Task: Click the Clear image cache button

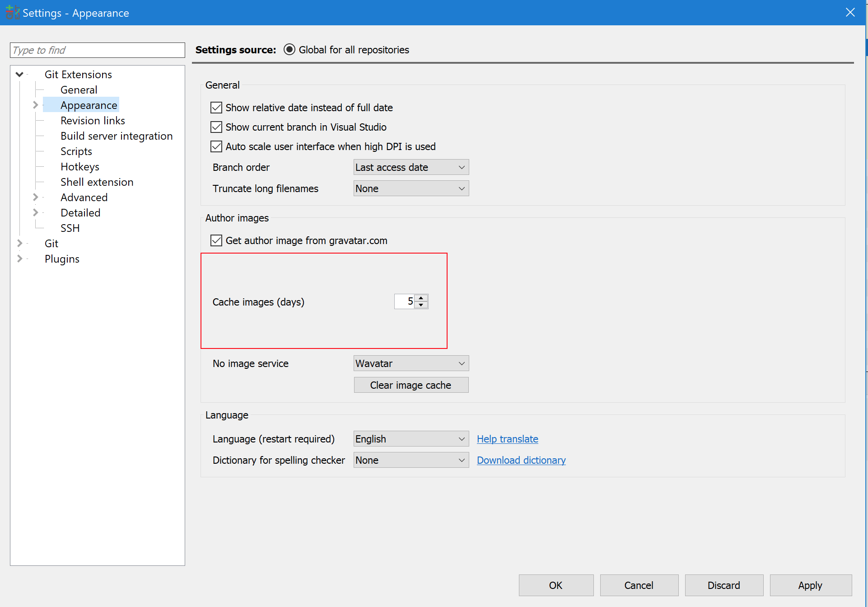Action: click(411, 385)
